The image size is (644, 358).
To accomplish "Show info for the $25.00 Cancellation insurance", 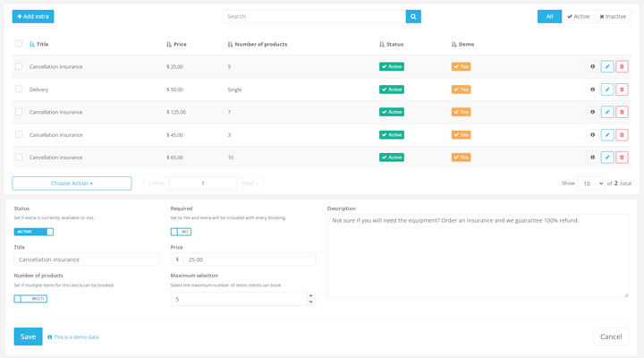I will click(x=592, y=66).
